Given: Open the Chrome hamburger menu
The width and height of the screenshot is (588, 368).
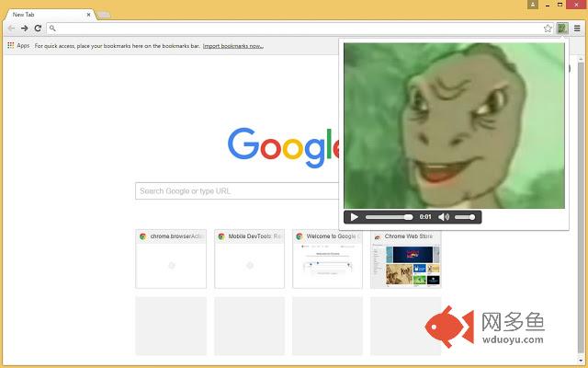Looking at the screenshot, I should pyautogui.click(x=577, y=29).
